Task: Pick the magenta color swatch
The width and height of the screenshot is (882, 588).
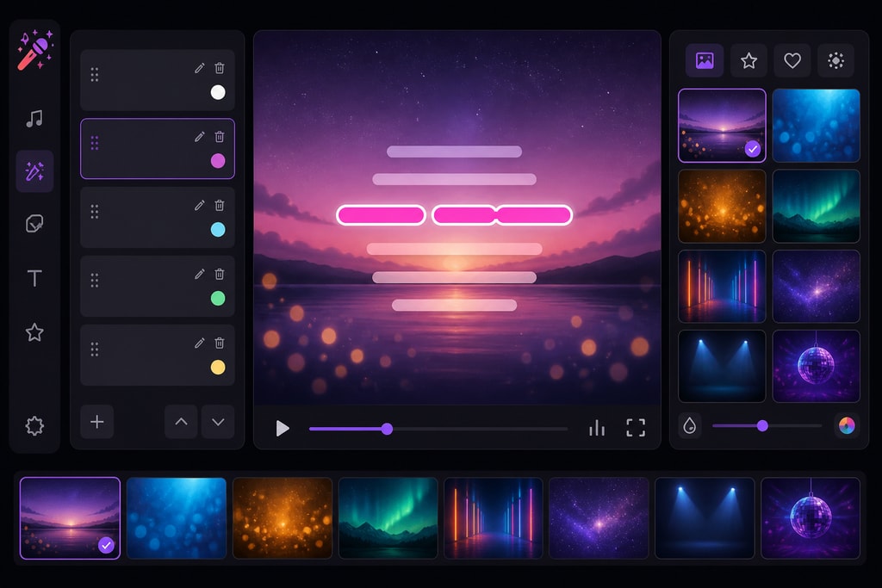Action: tap(218, 161)
